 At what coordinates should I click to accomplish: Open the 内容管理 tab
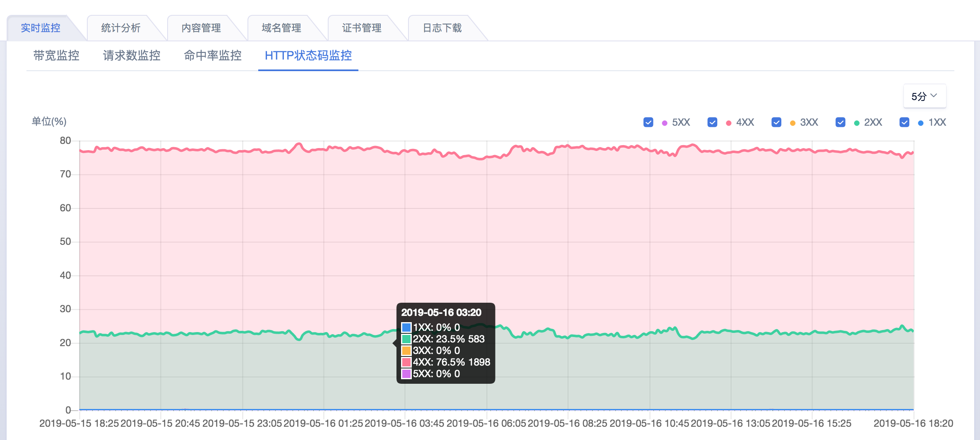click(201, 28)
